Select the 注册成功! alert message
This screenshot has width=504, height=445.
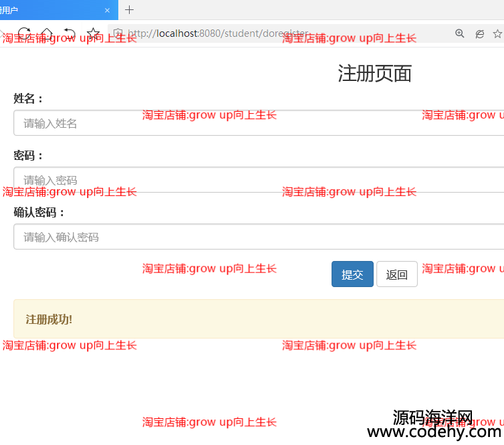(49, 319)
